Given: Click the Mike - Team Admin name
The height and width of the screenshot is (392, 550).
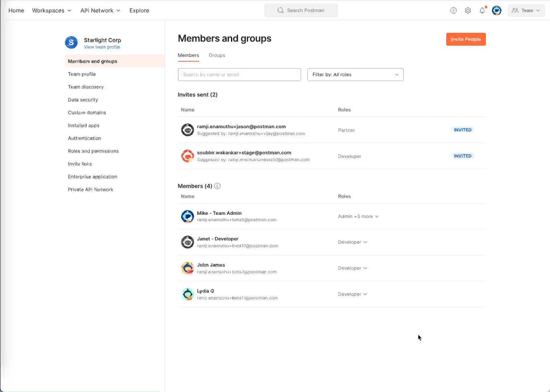Looking at the screenshot, I should click(x=219, y=213).
